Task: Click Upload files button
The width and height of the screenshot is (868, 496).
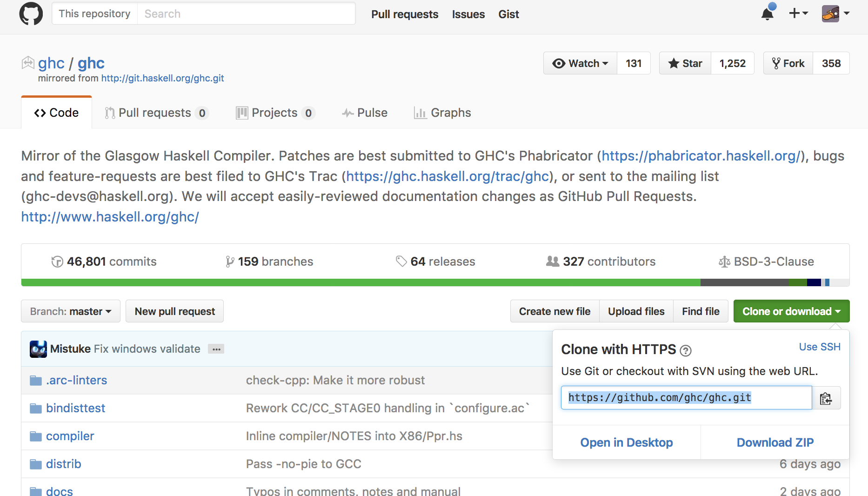Action: [x=636, y=311]
